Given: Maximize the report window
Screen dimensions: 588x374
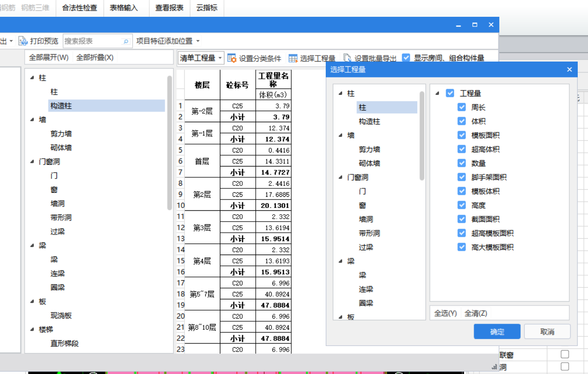Looking at the screenshot, I should (475, 25).
